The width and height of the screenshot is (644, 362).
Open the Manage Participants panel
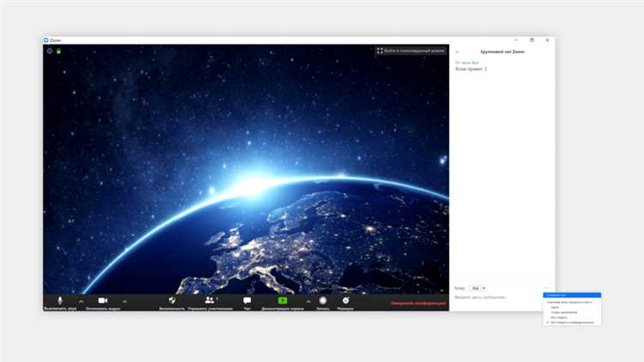[x=210, y=303]
